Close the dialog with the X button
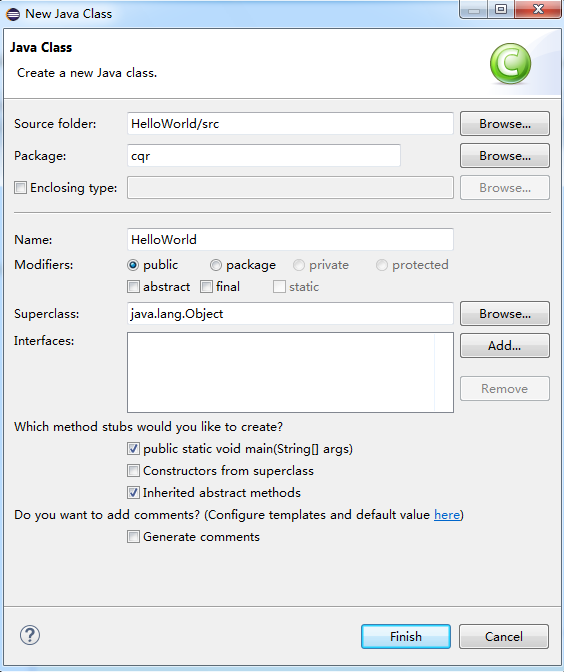Viewport: 564px width, 672px height. click(x=538, y=9)
